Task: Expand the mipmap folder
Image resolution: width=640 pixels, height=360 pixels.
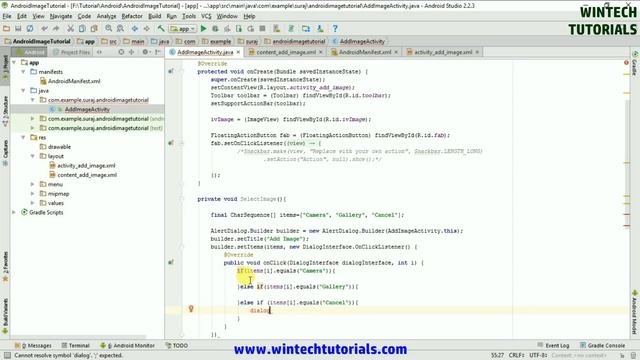Action: click(33, 194)
